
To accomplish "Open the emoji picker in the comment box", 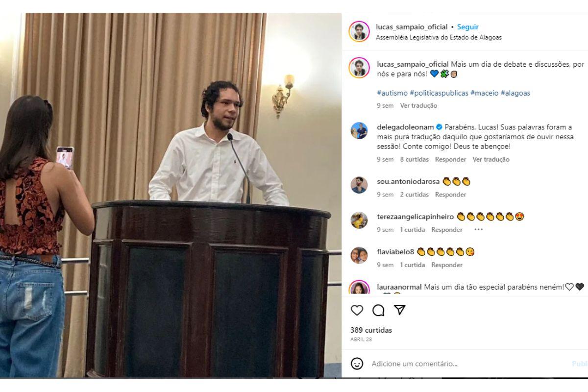I will [x=357, y=364].
